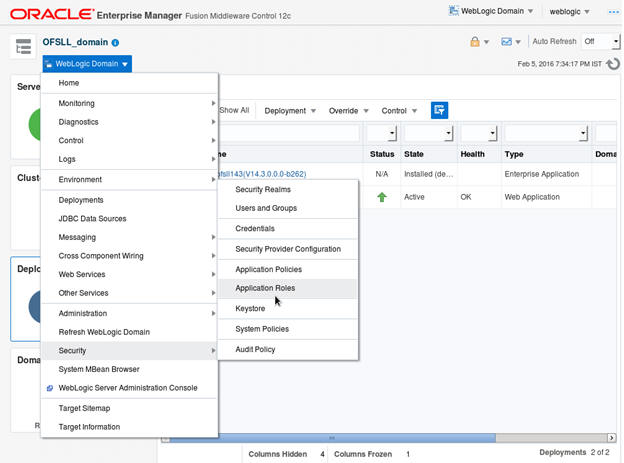The height and width of the screenshot is (463, 624).
Task: Expand the Monitoring submenu
Action: [129, 104]
